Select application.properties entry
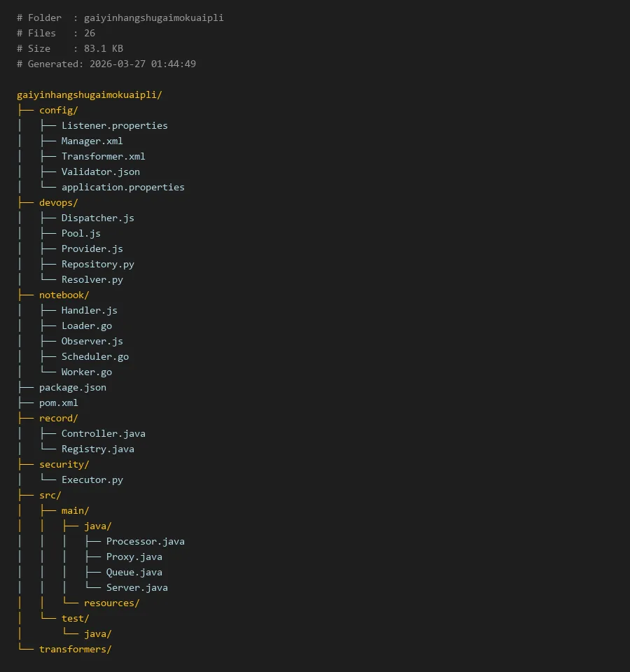 click(x=122, y=187)
